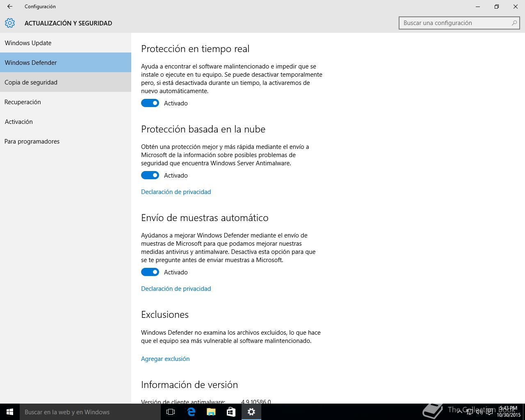
Task: Open Para programadores section
Action: pos(66,141)
